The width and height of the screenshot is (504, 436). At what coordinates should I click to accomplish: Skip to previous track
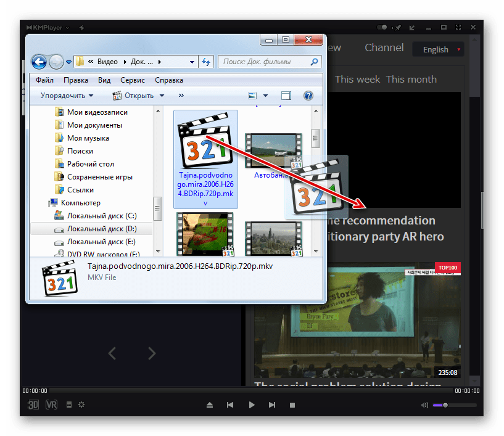click(x=230, y=405)
